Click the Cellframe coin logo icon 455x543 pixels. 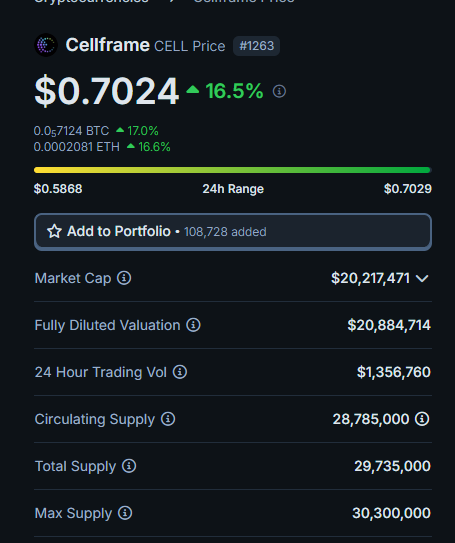46,45
